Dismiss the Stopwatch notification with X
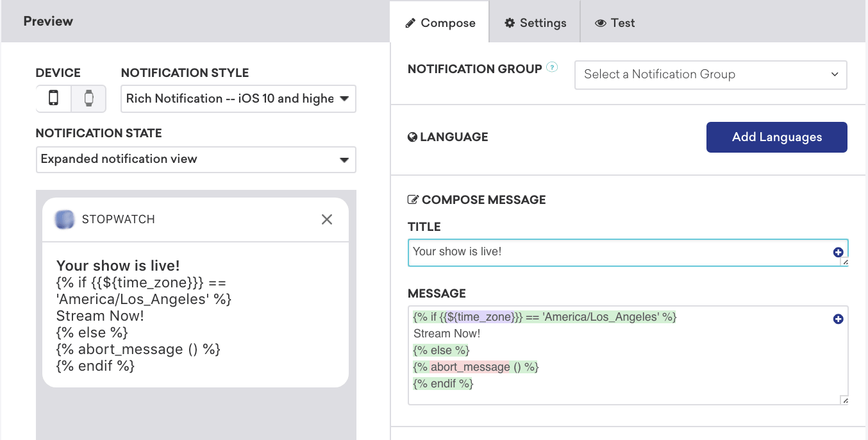 [x=327, y=219]
